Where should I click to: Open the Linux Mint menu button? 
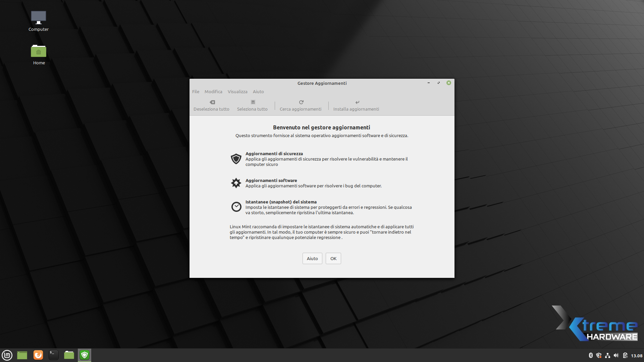click(x=7, y=355)
